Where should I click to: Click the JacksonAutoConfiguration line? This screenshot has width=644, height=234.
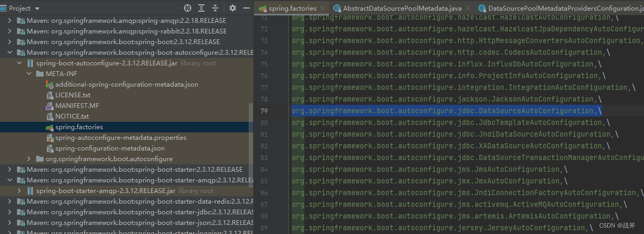coord(447,99)
